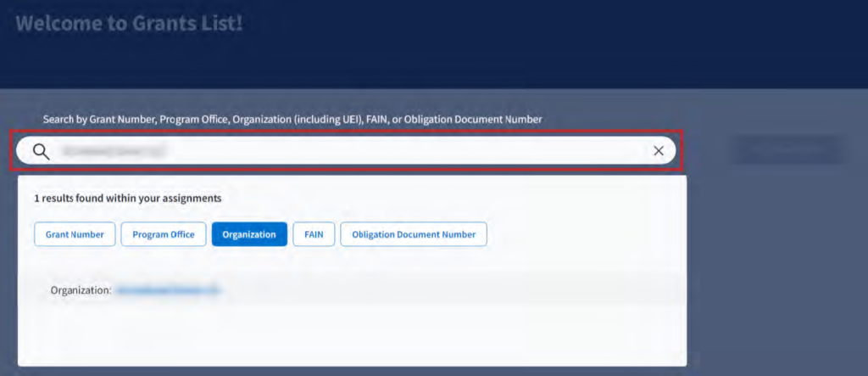This screenshot has height=376, width=868.
Task: Filter results by Program Office
Action: click(x=164, y=234)
